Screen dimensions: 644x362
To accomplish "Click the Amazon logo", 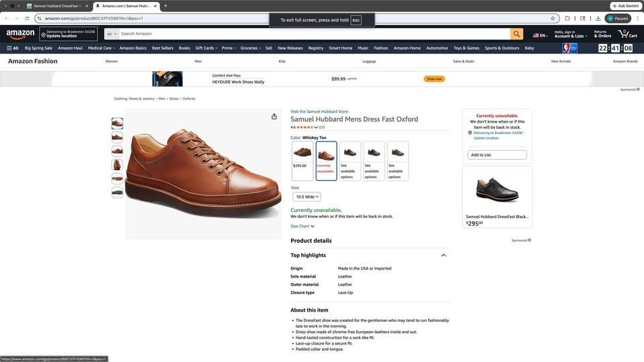I will pos(20,34).
